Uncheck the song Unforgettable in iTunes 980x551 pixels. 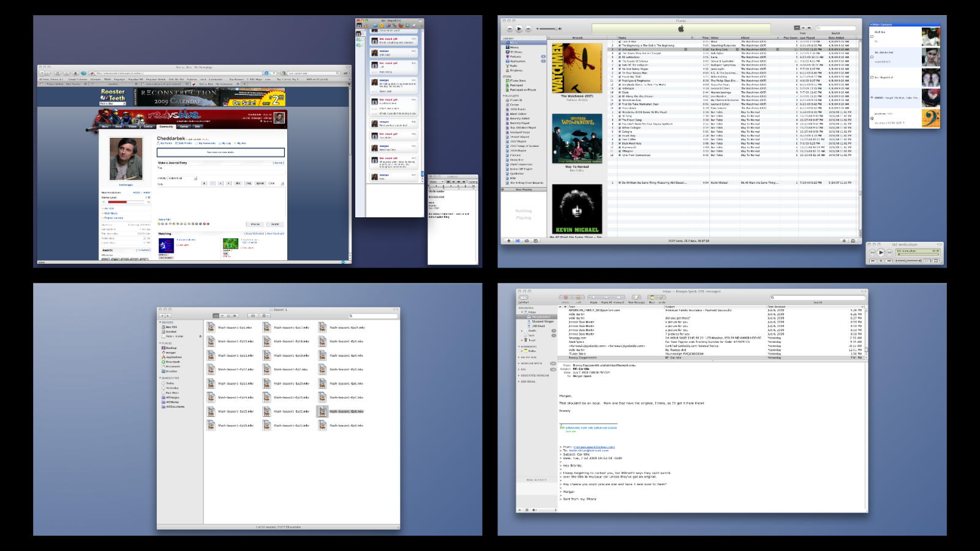620,50
